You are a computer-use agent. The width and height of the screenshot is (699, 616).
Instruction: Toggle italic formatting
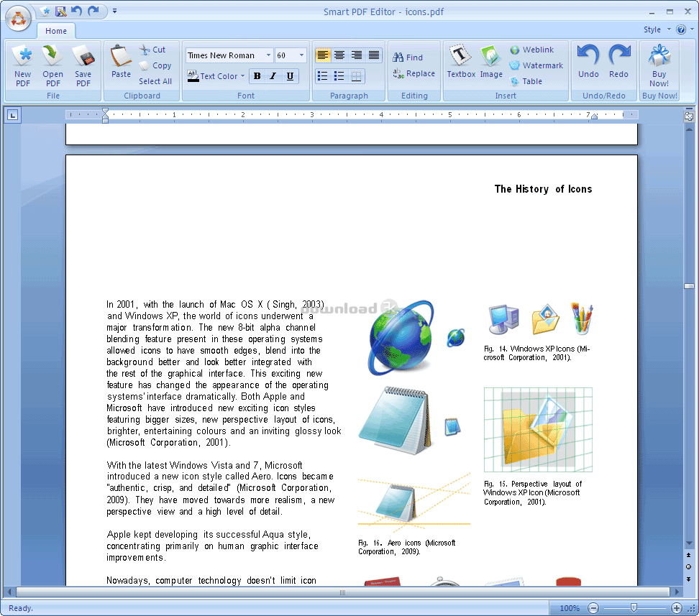[273, 76]
